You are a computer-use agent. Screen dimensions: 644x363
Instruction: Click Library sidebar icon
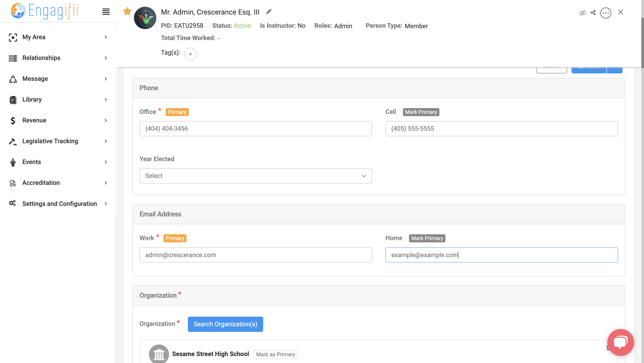click(13, 100)
